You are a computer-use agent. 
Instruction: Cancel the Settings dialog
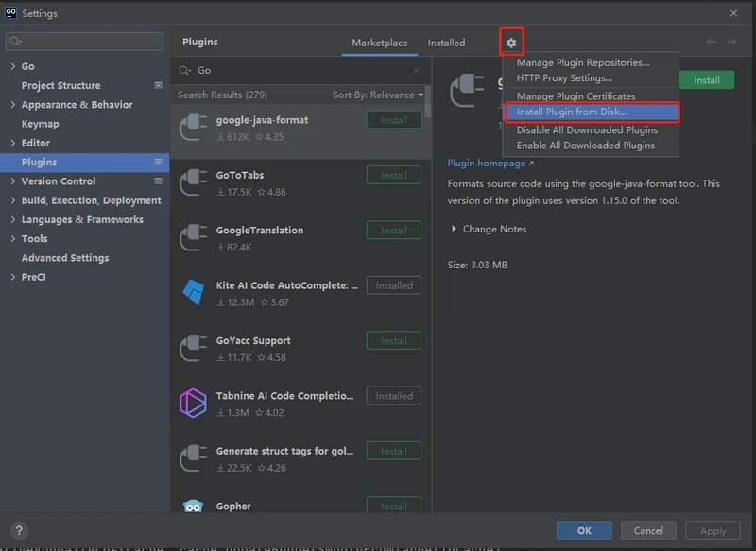pos(648,531)
